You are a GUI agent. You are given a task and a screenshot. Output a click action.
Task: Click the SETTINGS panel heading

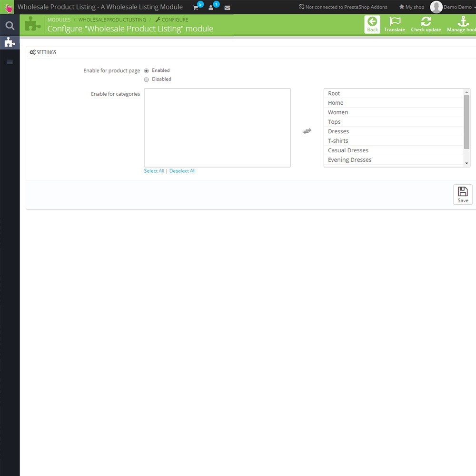tap(43, 52)
